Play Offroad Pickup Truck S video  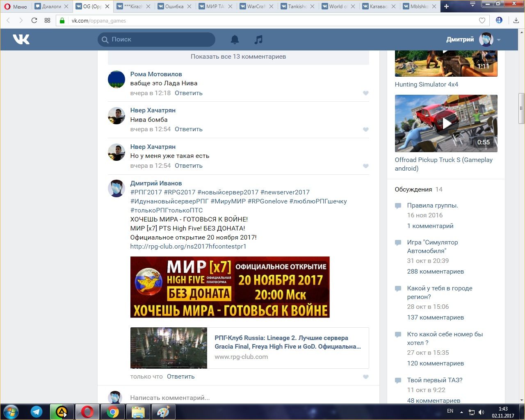446,123
